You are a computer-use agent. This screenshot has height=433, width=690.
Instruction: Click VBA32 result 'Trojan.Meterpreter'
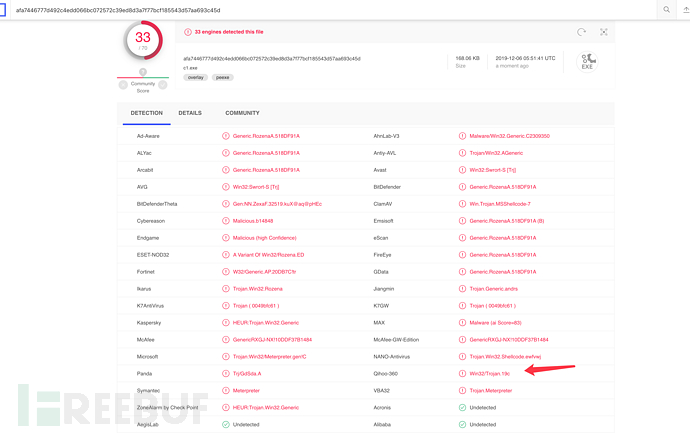click(x=491, y=391)
